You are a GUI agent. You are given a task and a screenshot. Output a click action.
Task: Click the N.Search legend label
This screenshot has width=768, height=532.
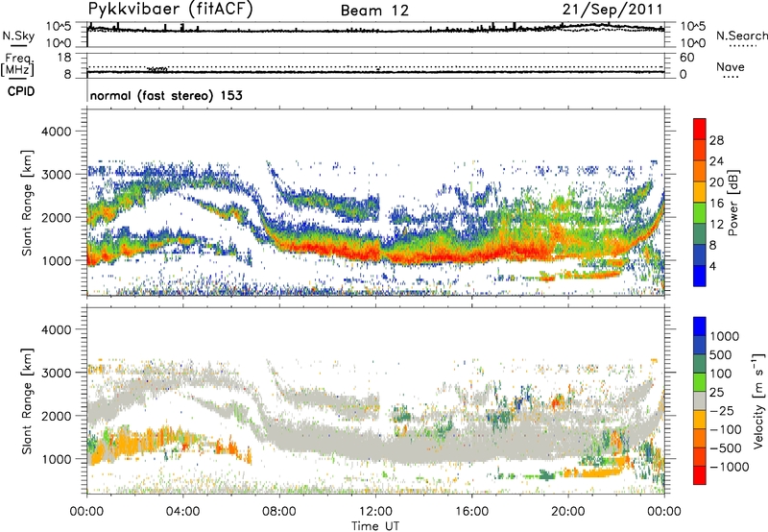point(741,36)
